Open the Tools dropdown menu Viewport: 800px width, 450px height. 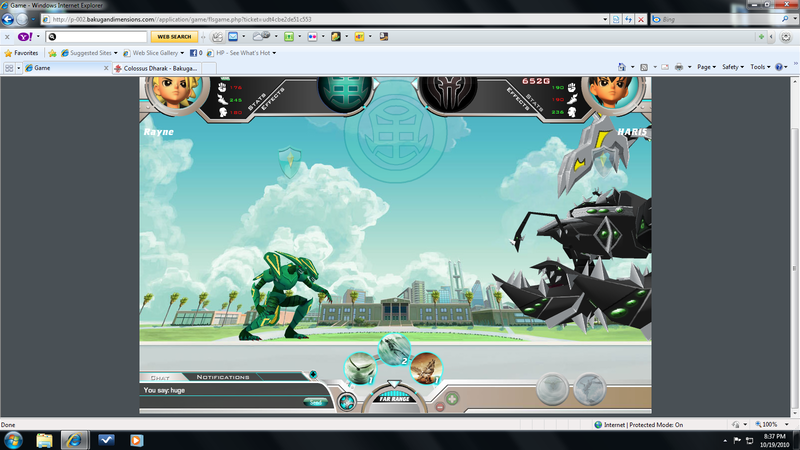[x=760, y=67]
